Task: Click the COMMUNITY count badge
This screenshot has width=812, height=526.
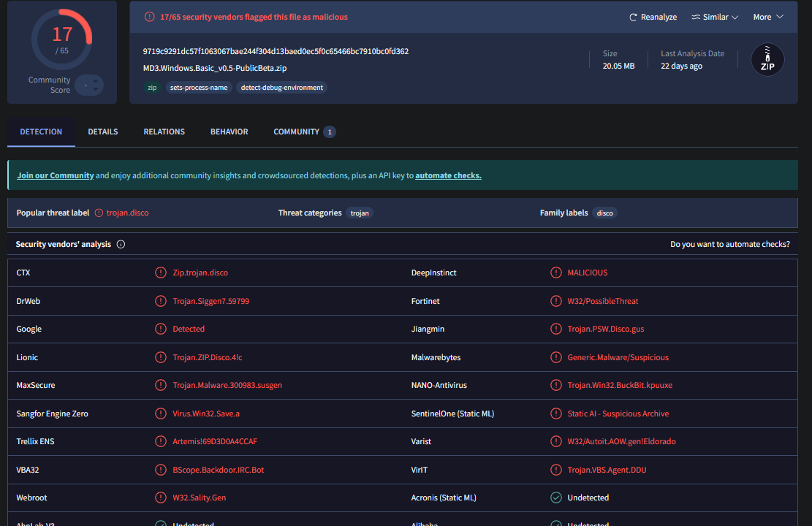Action: 330,132
